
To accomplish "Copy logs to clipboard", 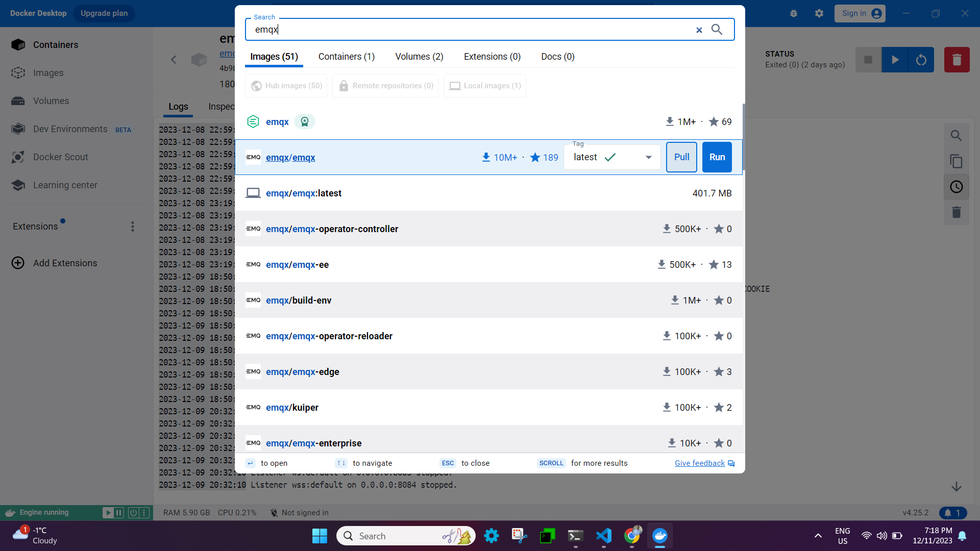I will [956, 161].
